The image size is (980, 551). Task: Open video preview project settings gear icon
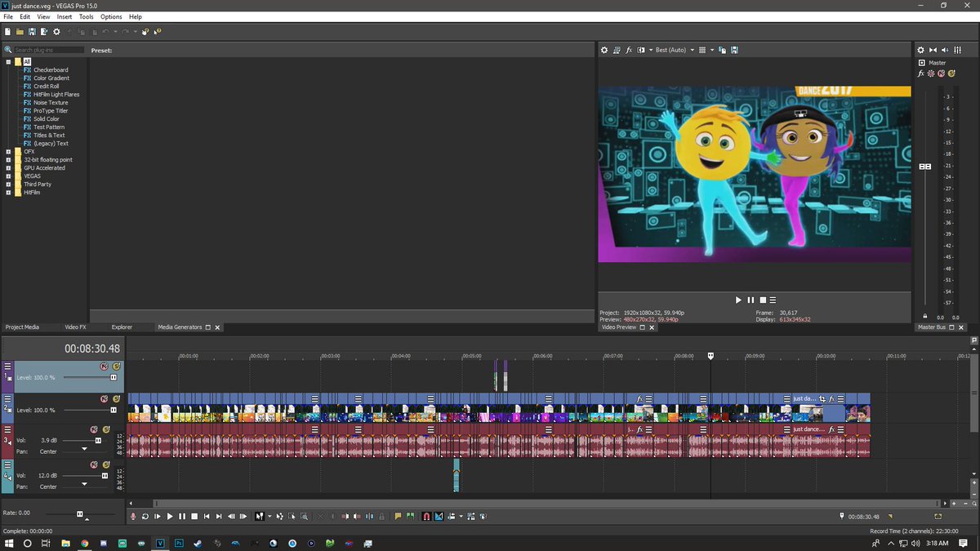coord(604,50)
